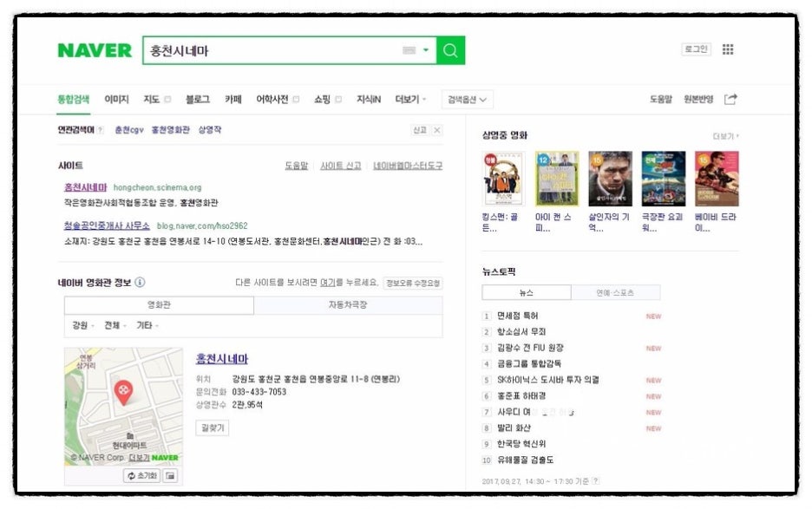Image resolution: width=812 pixels, height=509 pixels.
Task: Click the 여기 link for other sites
Action: 327,282
